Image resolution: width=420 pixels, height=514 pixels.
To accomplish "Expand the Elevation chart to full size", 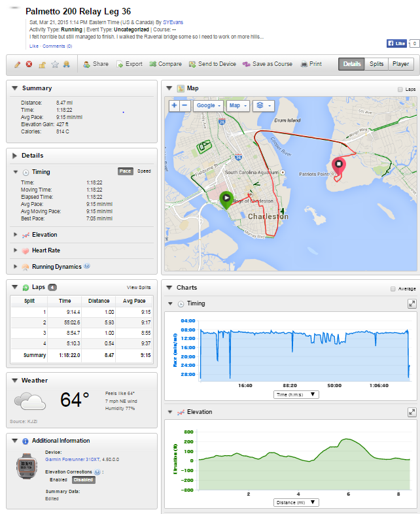I will [411, 412].
